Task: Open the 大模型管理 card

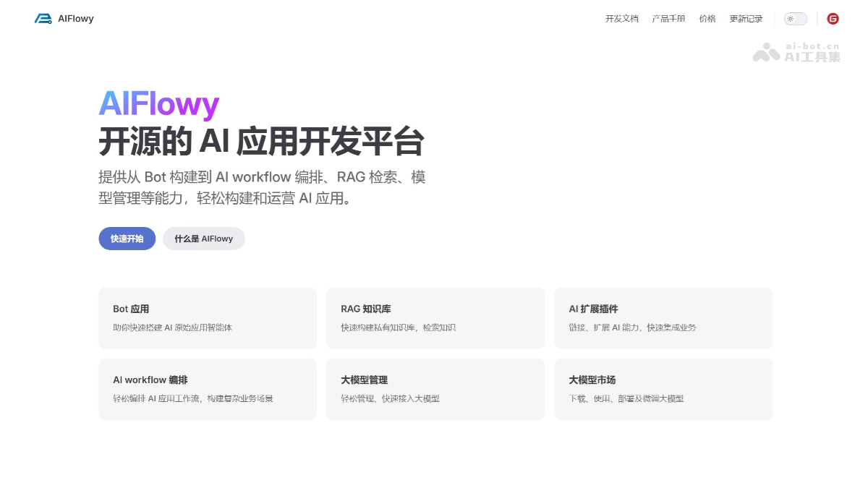Action: (435, 389)
